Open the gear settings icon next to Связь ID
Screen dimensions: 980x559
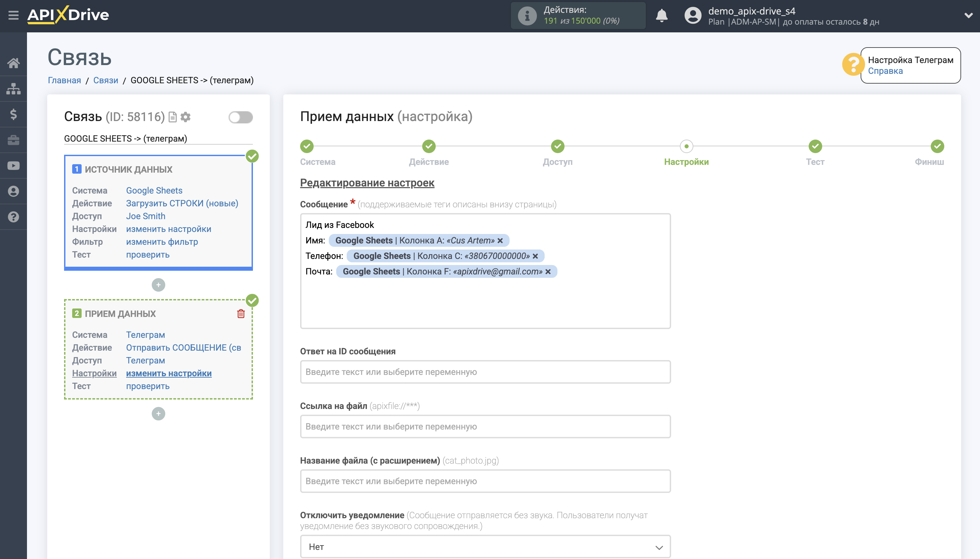click(x=186, y=117)
